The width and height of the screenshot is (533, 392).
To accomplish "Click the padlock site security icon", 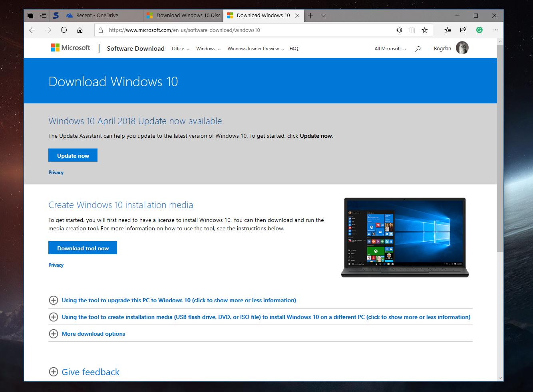I will pos(101,30).
